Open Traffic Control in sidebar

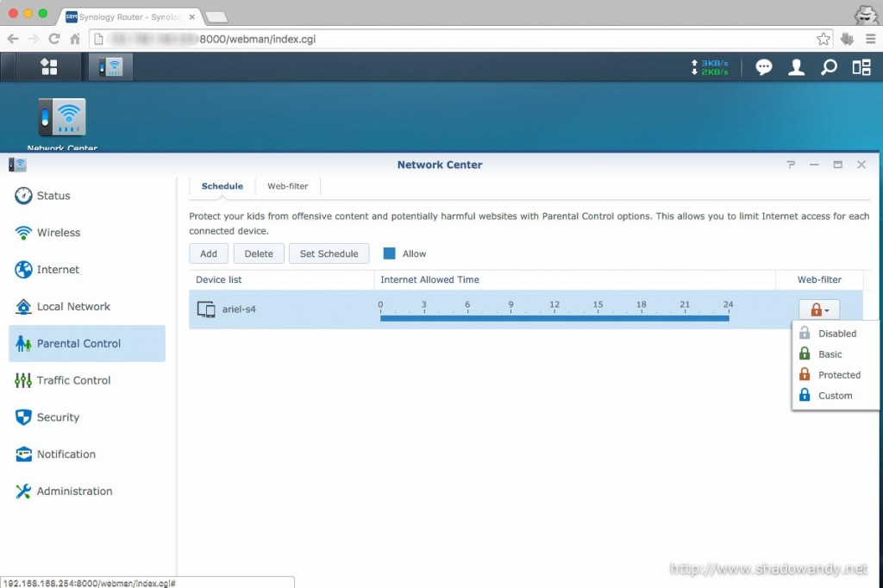73,380
